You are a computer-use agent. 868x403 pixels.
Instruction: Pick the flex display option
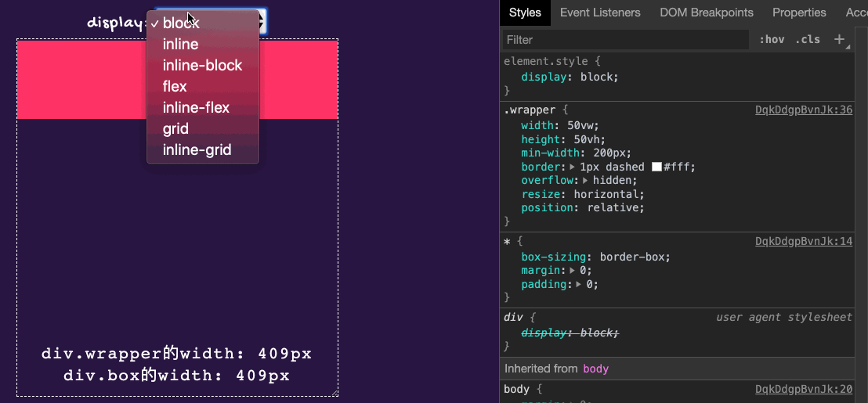(175, 87)
